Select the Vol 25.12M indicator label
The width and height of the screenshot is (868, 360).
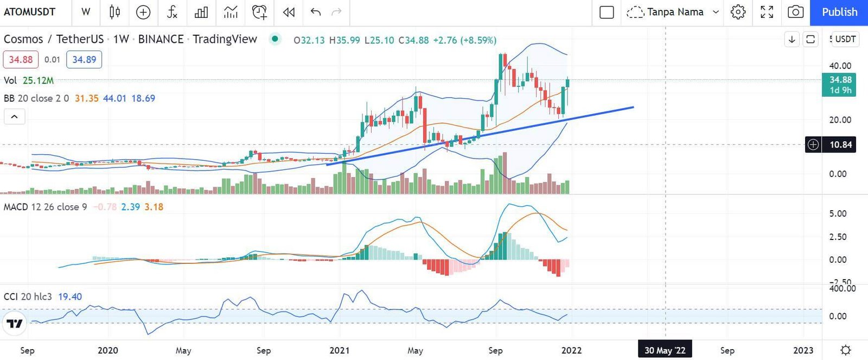pos(29,80)
